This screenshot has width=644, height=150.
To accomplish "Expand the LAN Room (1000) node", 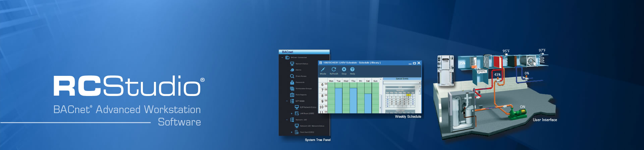I will (291, 113).
